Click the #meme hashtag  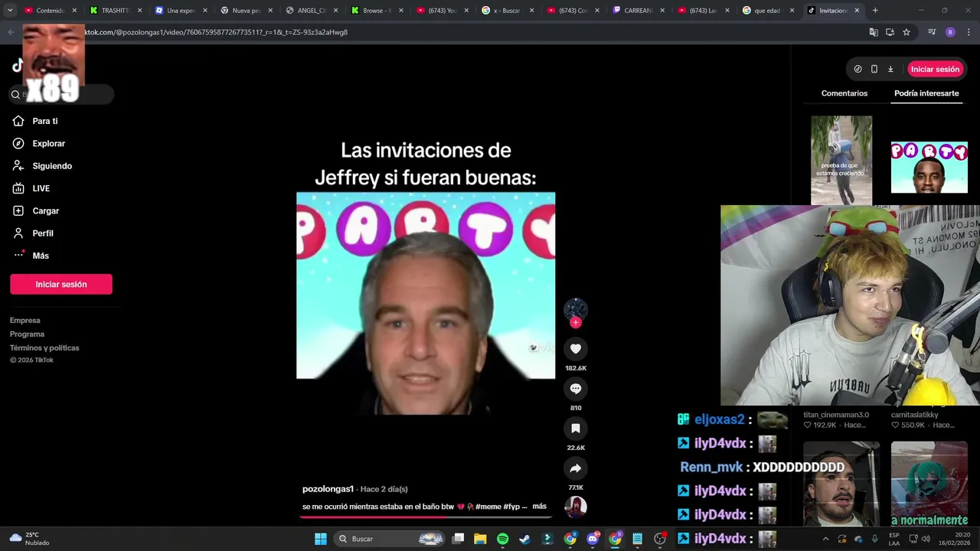tap(488, 507)
